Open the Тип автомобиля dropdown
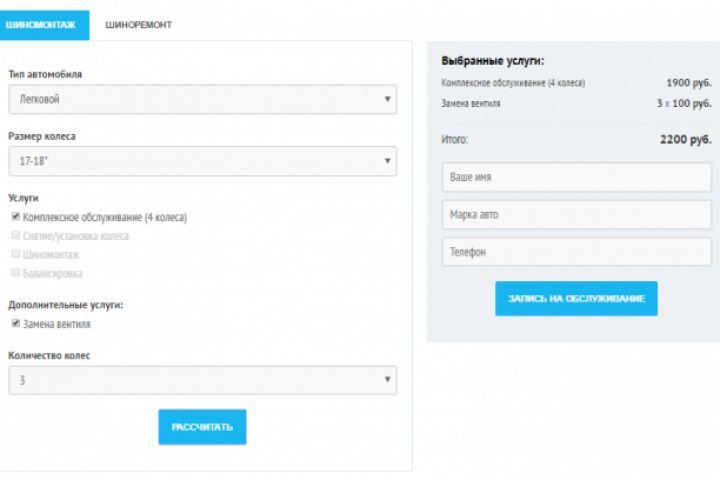Image resolution: width=720 pixels, height=480 pixels. (x=201, y=99)
